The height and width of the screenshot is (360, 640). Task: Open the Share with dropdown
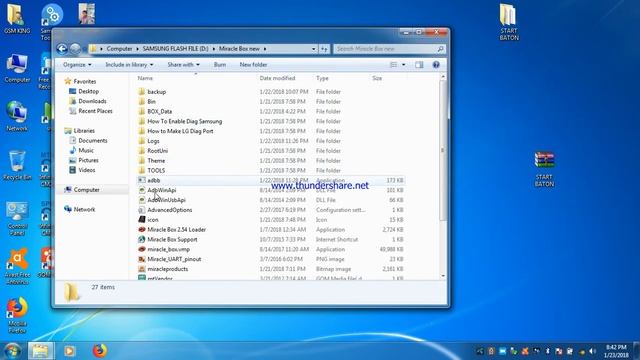click(183, 65)
